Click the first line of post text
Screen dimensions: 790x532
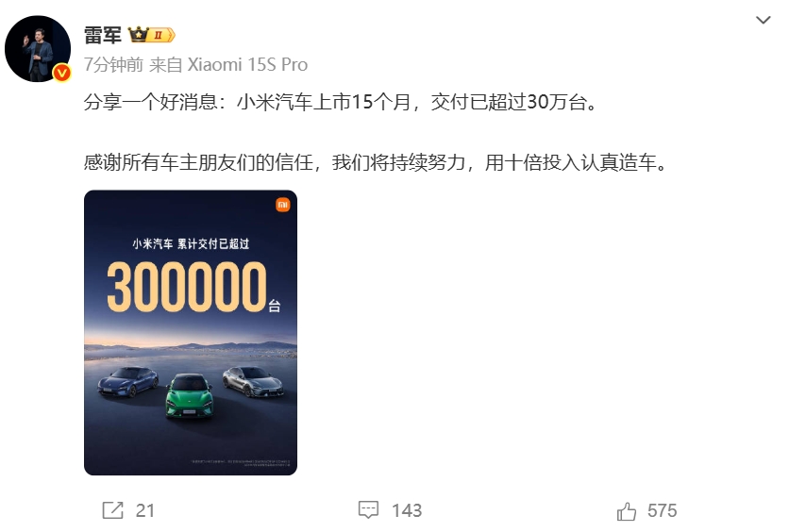pos(341,102)
